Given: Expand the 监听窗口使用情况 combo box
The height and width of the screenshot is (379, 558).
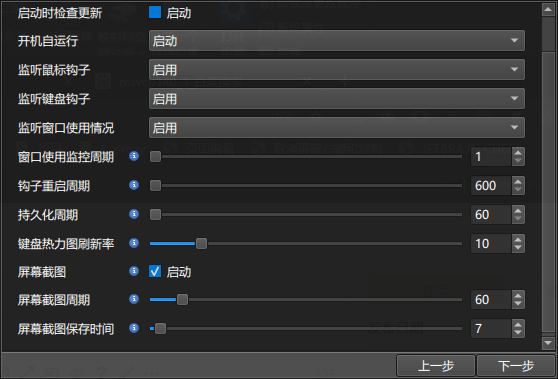Looking at the screenshot, I should coord(337,128).
